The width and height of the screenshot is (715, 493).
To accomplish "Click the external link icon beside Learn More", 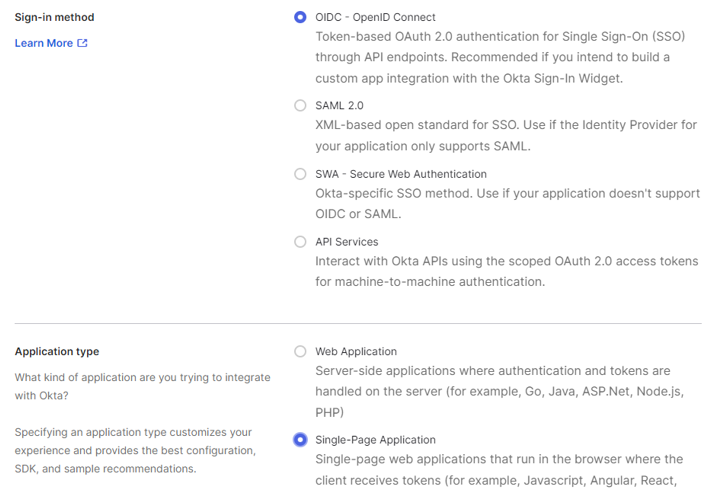I will tap(83, 43).
